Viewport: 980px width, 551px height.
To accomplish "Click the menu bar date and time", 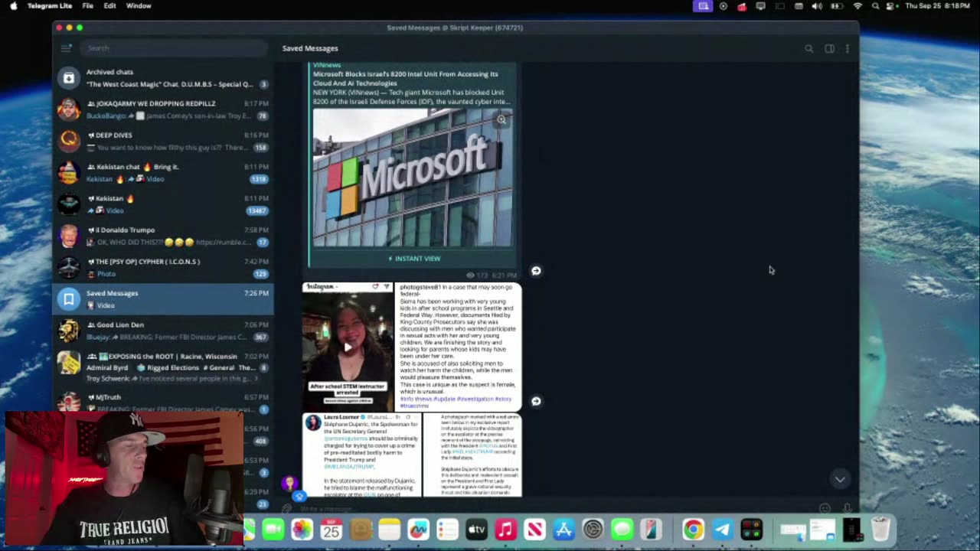I will [x=939, y=6].
